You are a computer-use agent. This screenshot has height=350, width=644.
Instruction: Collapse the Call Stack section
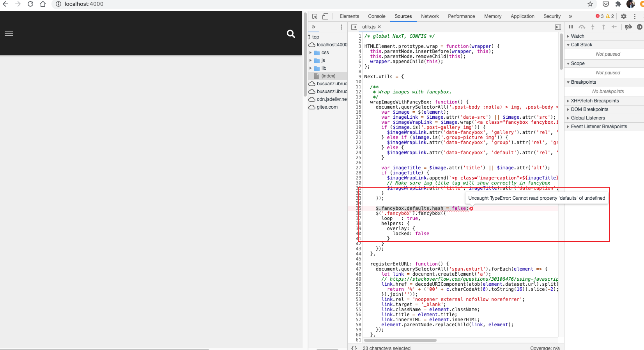pyautogui.click(x=604, y=45)
